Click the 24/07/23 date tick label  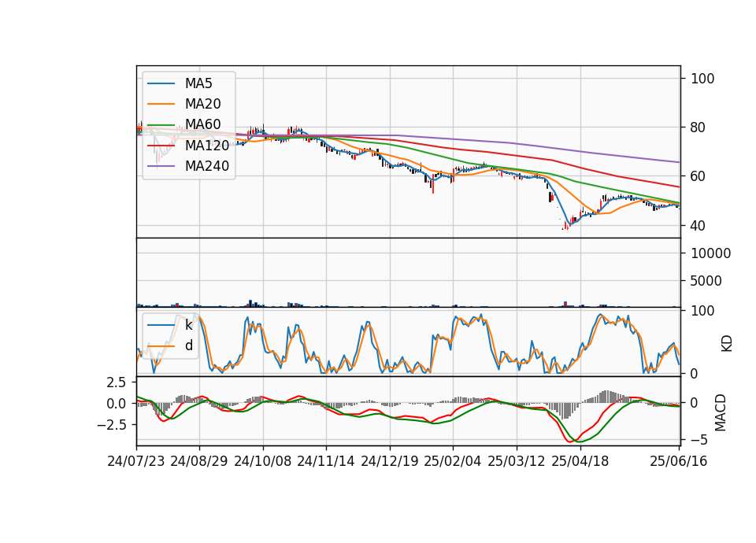136,461
